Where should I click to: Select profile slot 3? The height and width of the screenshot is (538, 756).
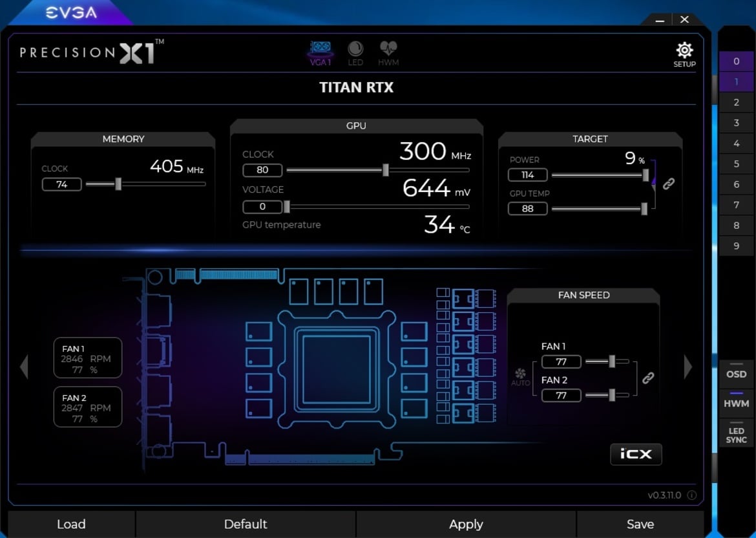[736, 123]
